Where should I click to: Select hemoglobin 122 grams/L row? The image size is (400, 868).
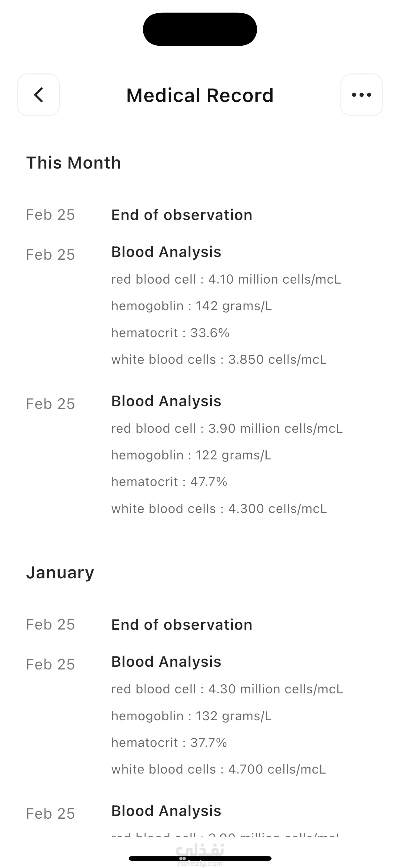click(191, 455)
